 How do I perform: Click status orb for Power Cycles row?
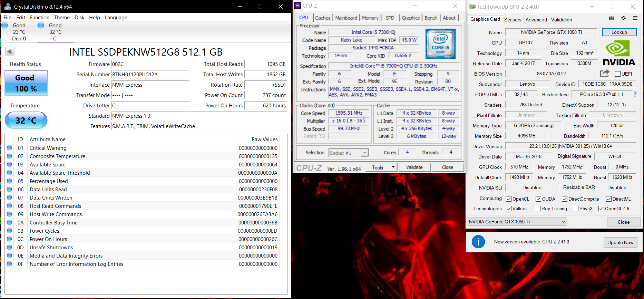coord(9,231)
